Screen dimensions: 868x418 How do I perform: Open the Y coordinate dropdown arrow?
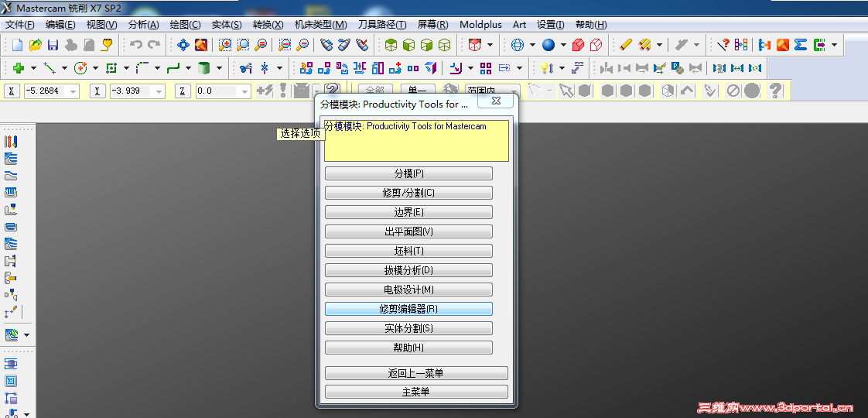coord(159,91)
